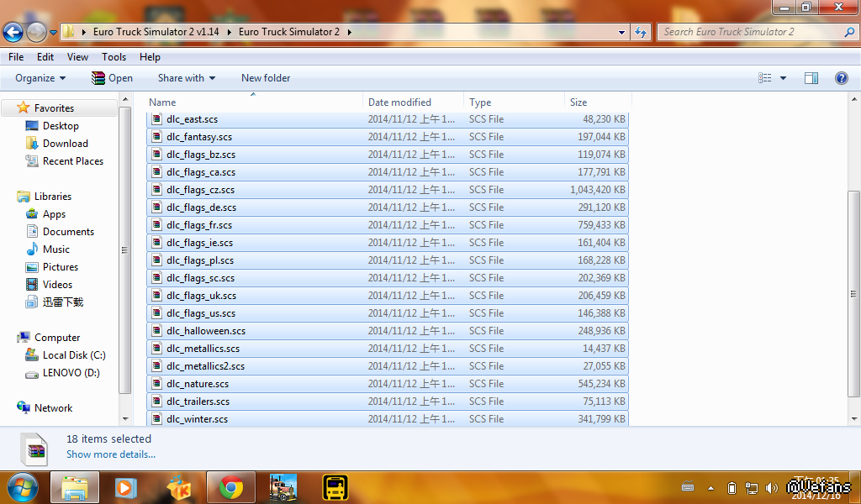Click the file list scroll down arrow
This screenshot has width=861, height=504.
[854, 419]
